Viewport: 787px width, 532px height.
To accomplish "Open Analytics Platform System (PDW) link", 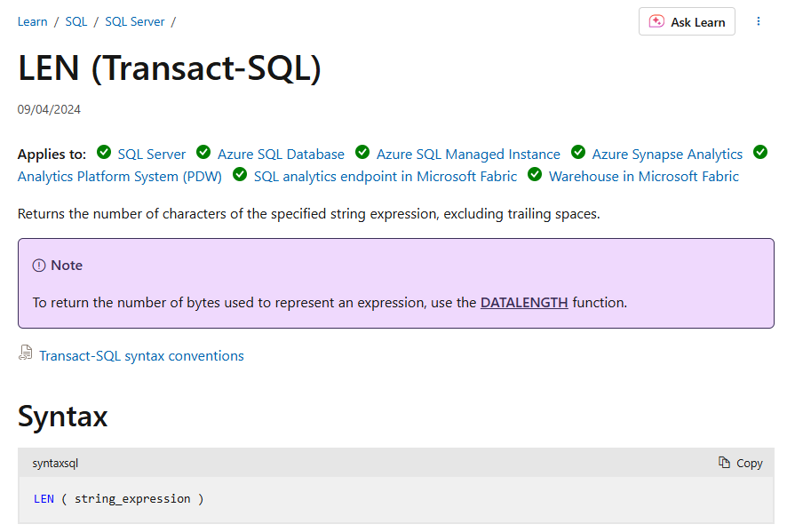I will 119,177.
